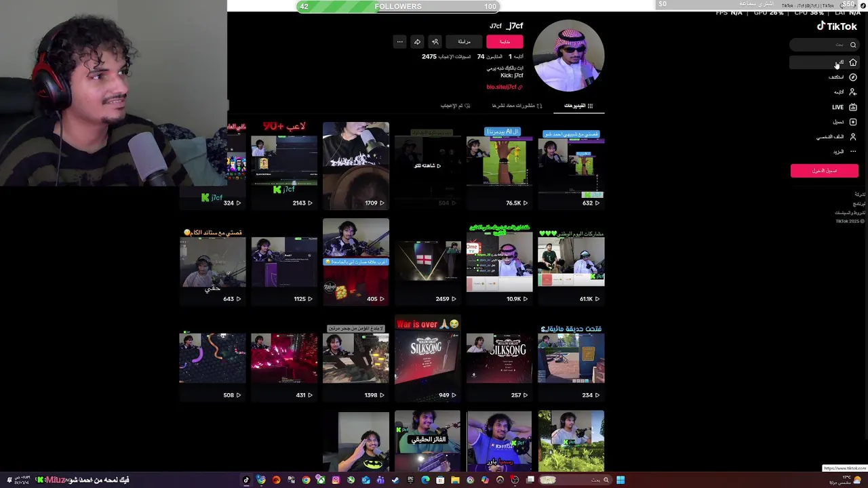Click the Epic Games icon in taskbar
The width and height of the screenshot is (868, 488).
click(x=410, y=480)
